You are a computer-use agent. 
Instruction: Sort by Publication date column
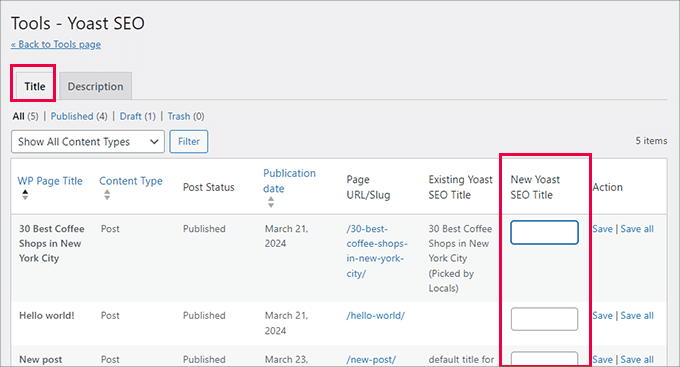(289, 180)
